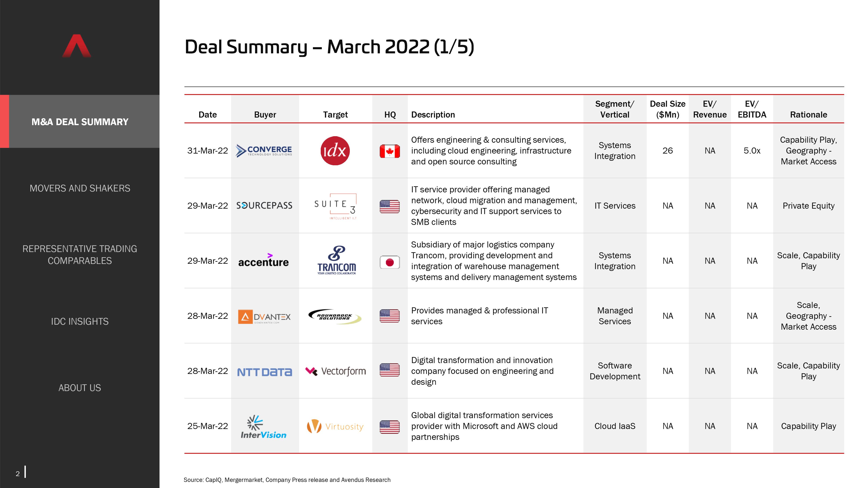Go to the Movers and Shakers section

80,188
